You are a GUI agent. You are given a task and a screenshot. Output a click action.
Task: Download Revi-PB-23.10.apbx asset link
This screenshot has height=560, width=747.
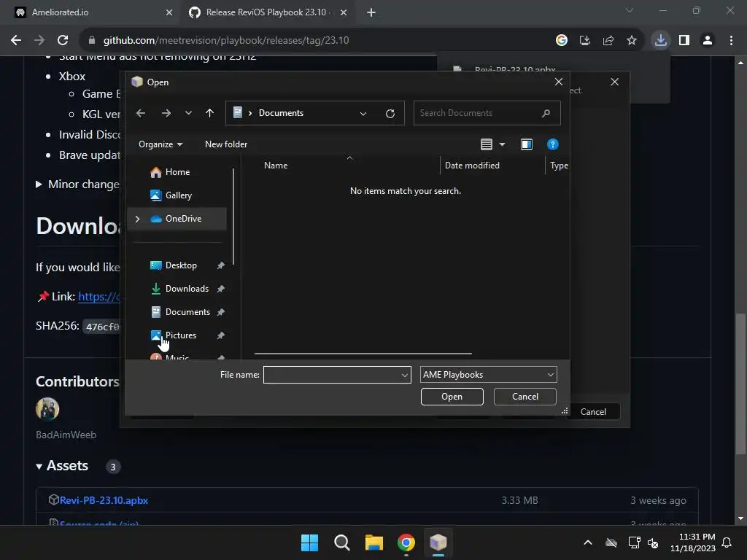point(104,500)
